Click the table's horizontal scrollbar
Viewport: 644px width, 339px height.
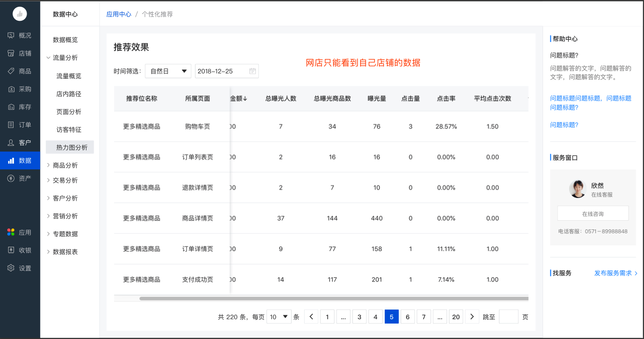click(x=333, y=298)
